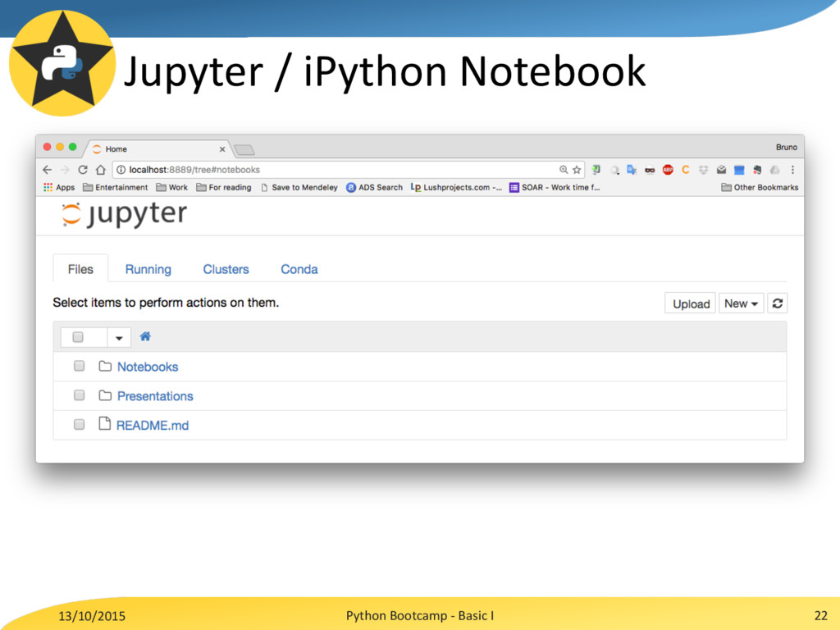Refresh the notebook list with the reload icon
The height and width of the screenshot is (630, 840).
(x=778, y=304)
